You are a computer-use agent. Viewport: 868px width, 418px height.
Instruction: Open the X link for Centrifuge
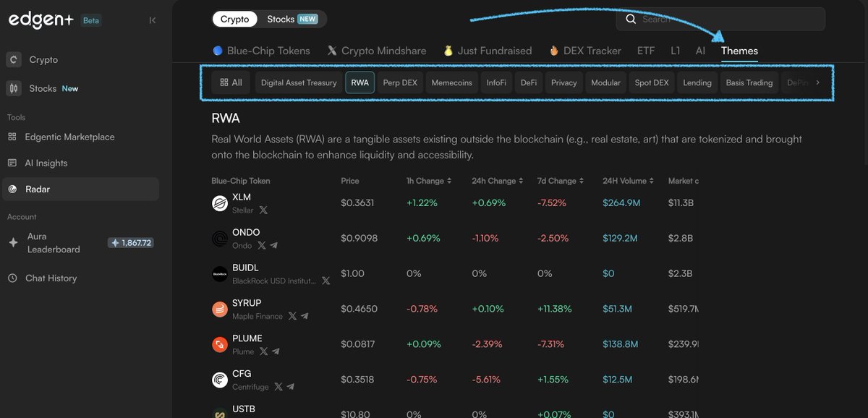coord(278,387)
